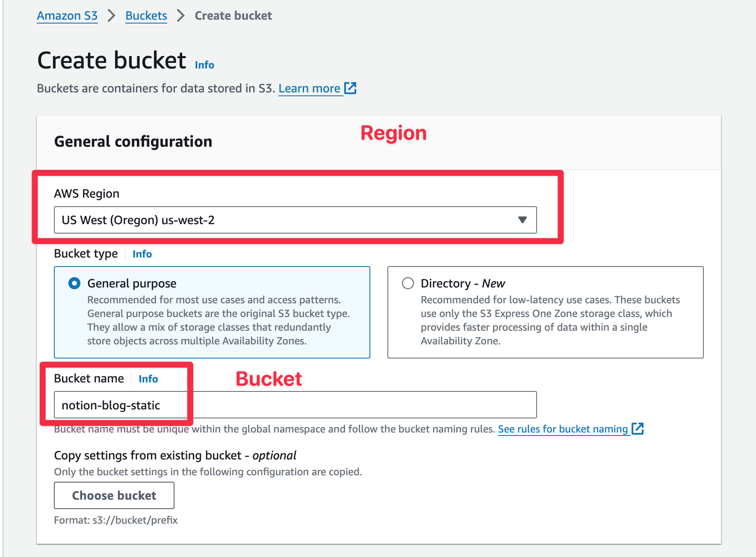
Task: Click the Bucket name input field
Action: coord(295,405)
